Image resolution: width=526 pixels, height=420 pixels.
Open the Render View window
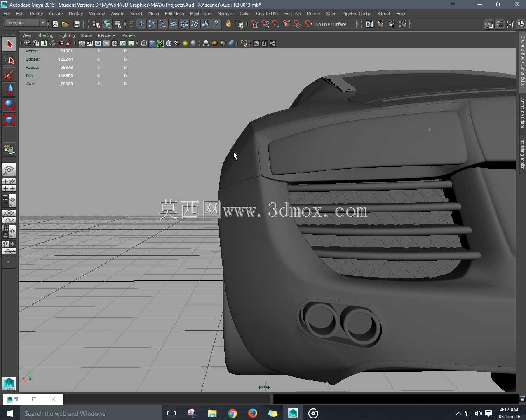pyautogui.click(x=369, y=24)
